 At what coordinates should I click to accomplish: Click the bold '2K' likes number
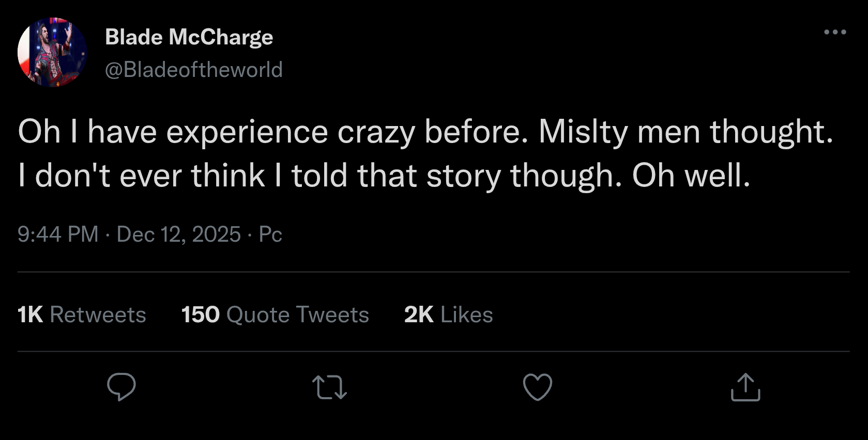[419, 315]
